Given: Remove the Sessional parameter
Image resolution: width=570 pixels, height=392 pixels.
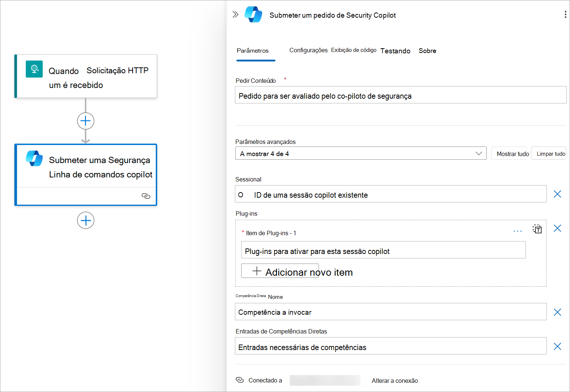Looking at the screenshot, I should pos(557,194).
